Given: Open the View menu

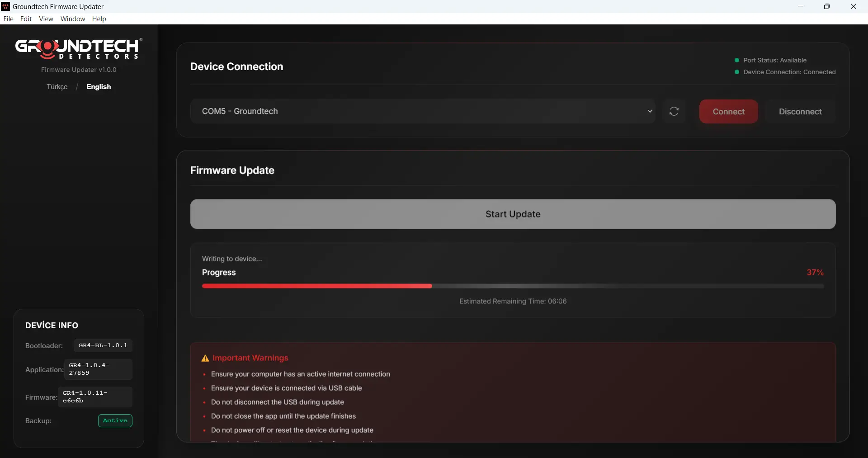Looking at the screenshot, I should point(46,19).
